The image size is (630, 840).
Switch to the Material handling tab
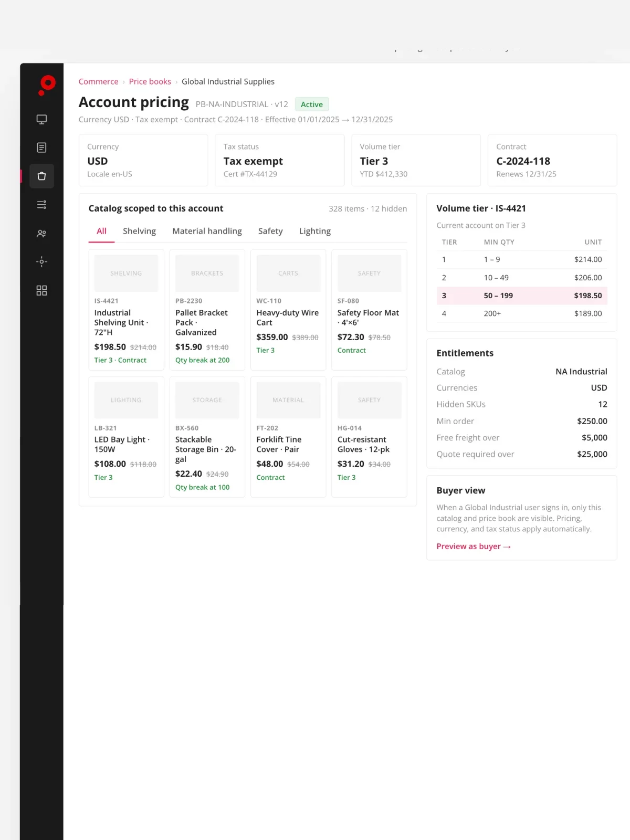(207, 231)
